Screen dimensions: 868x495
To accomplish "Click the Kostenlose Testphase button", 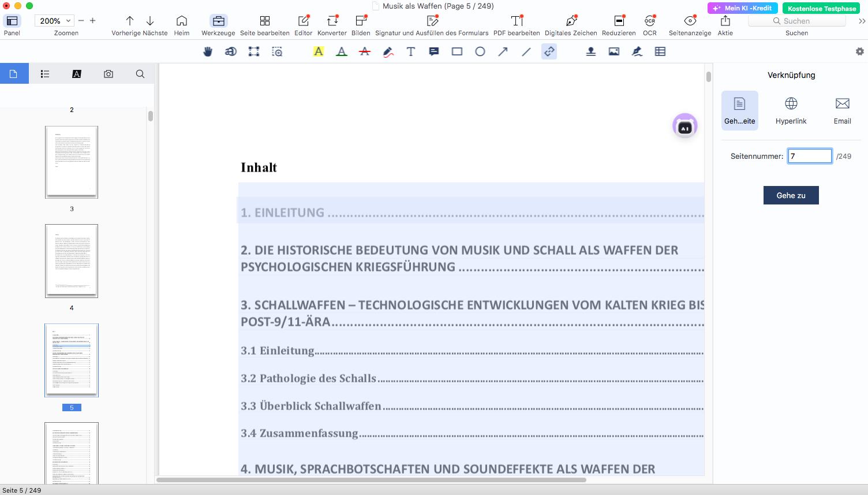I will point(822,8).
